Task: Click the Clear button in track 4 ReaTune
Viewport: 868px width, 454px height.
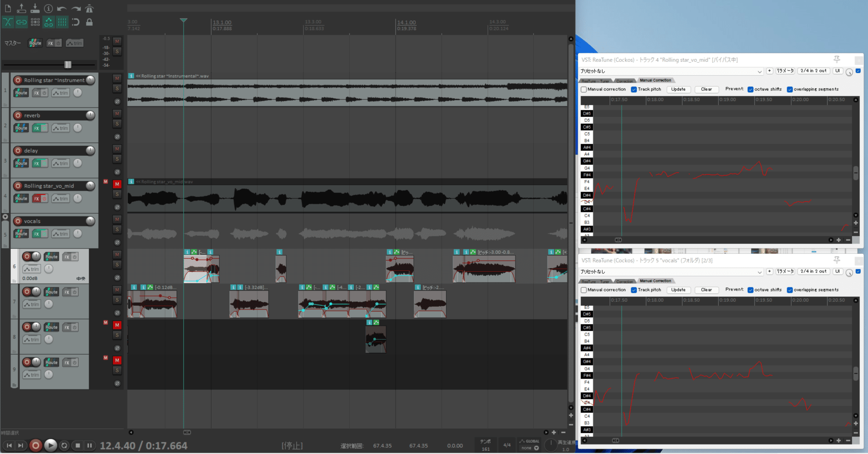Action: point(706,89)
